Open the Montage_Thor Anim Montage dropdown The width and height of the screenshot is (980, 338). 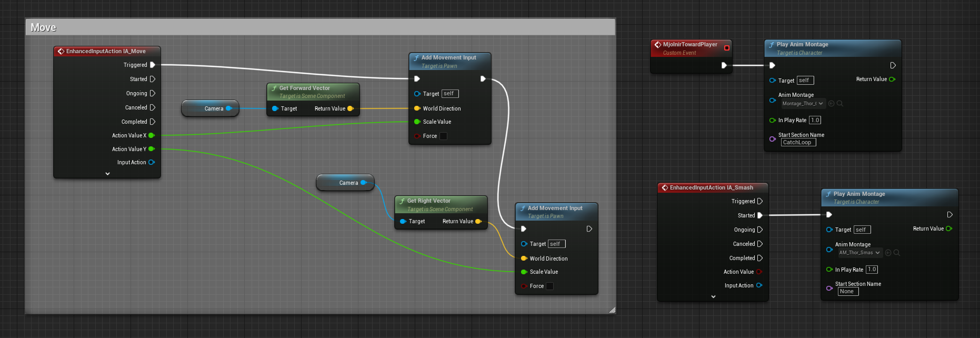click(x=803, y=104)
